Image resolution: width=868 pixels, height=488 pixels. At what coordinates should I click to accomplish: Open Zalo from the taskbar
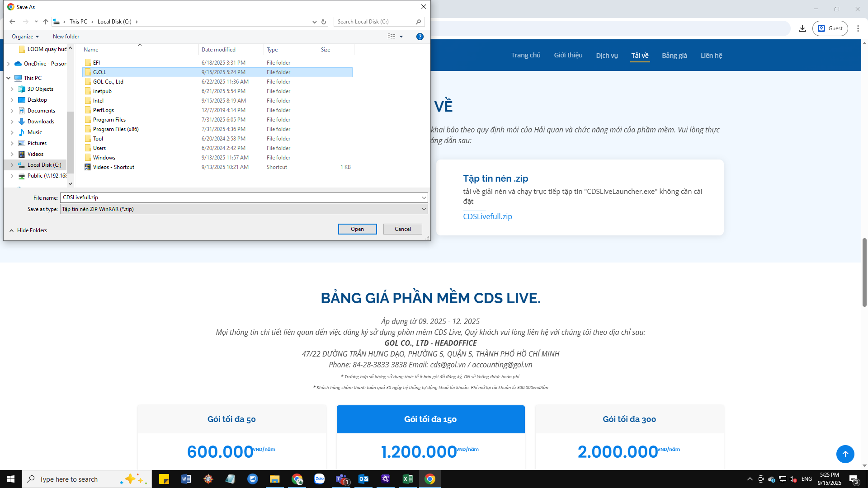click(319, 479)
